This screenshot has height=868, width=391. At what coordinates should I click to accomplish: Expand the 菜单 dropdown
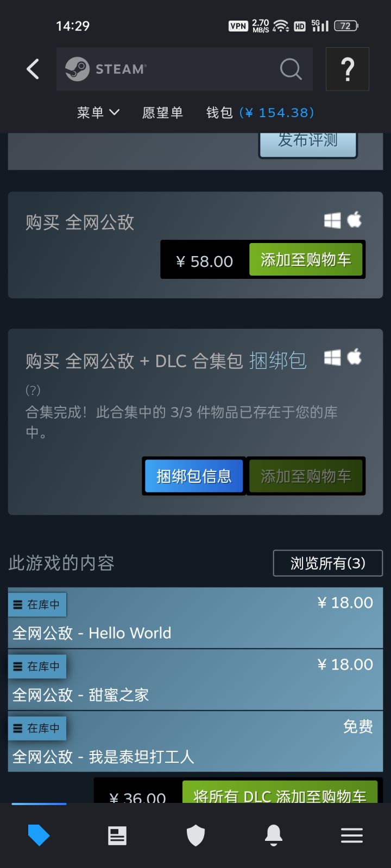coord(98,112)
